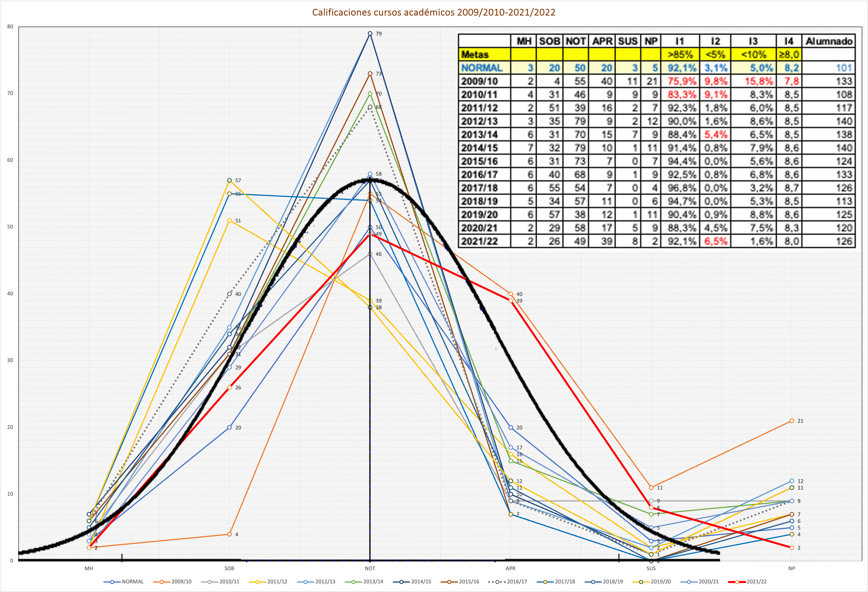The height and width of the screenshot is (592, 868).
Task: Click the 30 tick on the y-axis
Action: pyautogui.click(x=10, y=360)
